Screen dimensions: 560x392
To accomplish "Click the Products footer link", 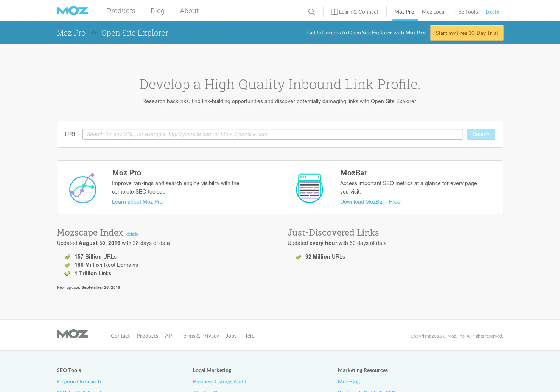I will tap(147, 336).
